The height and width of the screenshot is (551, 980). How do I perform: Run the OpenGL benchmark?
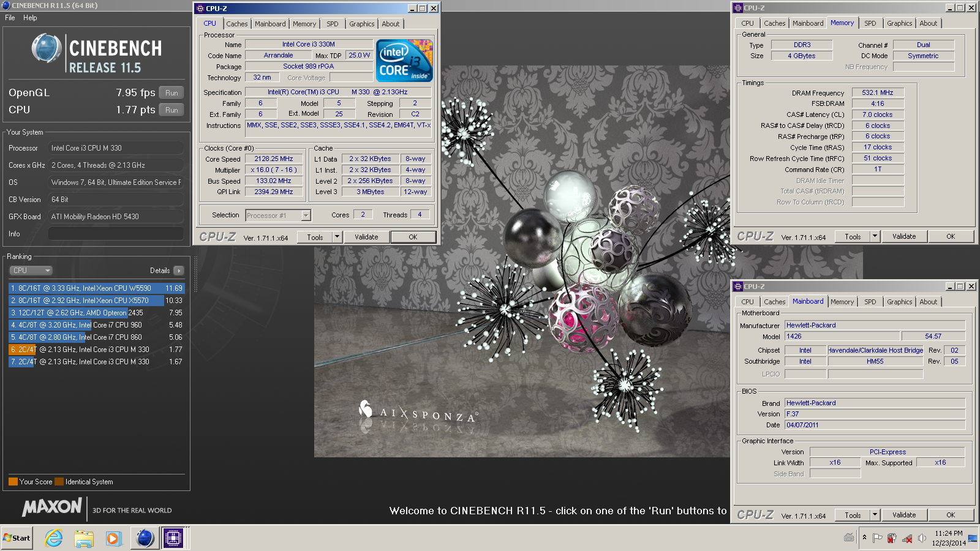171,93
